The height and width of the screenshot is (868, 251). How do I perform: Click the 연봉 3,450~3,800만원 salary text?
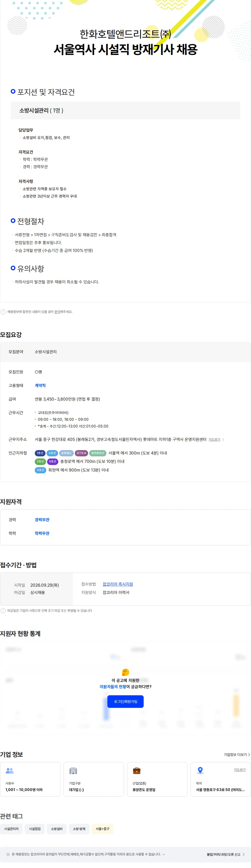coord(67,399)
